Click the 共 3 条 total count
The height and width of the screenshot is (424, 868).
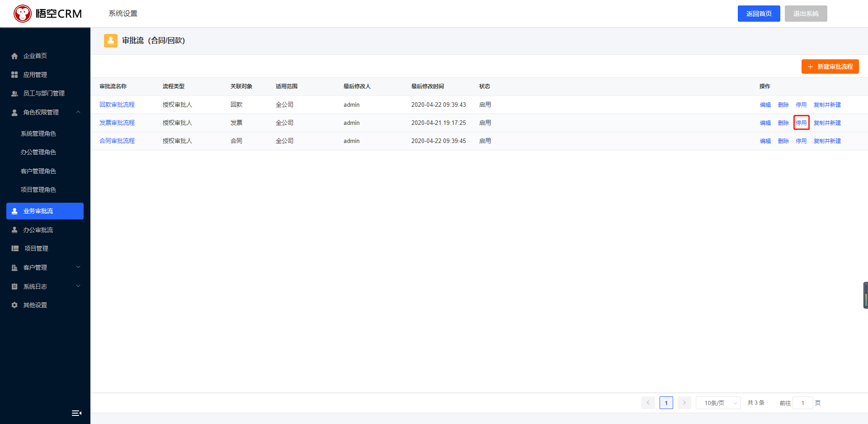756,403
